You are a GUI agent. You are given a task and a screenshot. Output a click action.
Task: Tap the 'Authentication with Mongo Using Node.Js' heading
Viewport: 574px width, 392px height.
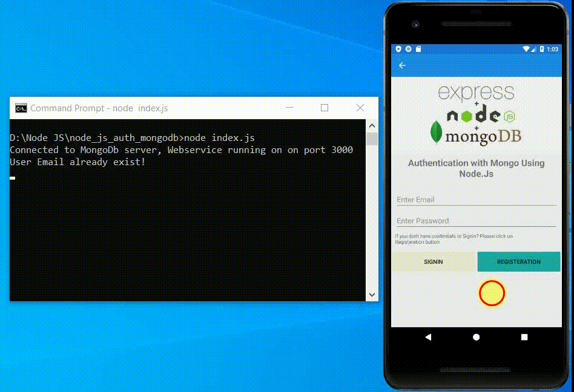tap(477, 168)
